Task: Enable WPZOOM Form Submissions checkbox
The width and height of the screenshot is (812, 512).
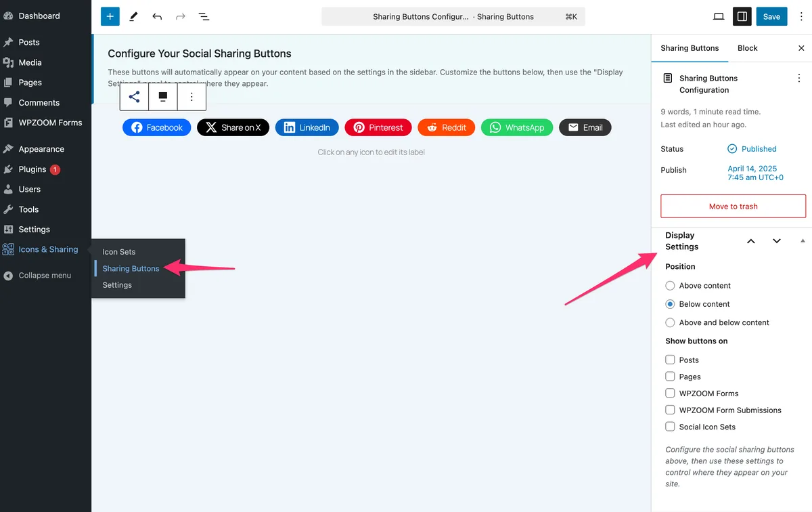Action: tap(670, 410)
